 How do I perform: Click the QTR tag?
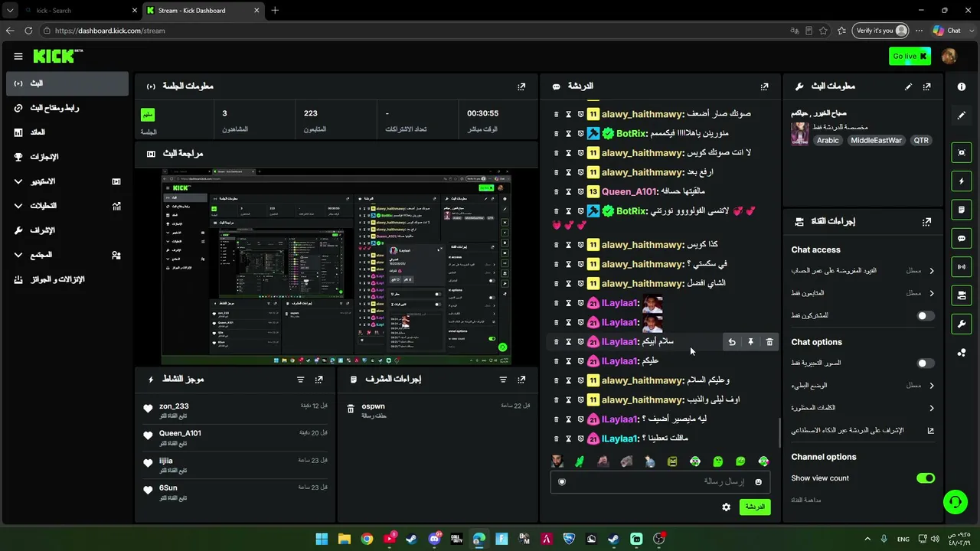pos(921,141)
